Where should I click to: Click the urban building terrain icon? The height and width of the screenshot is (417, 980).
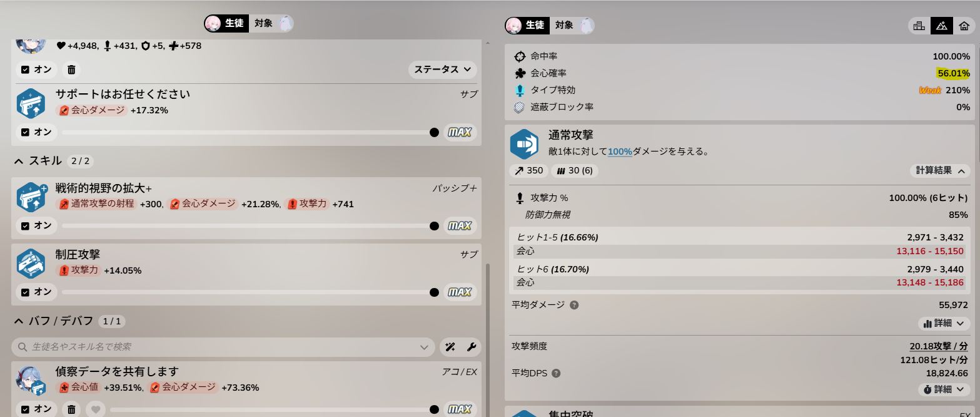(x=919, y=26)
